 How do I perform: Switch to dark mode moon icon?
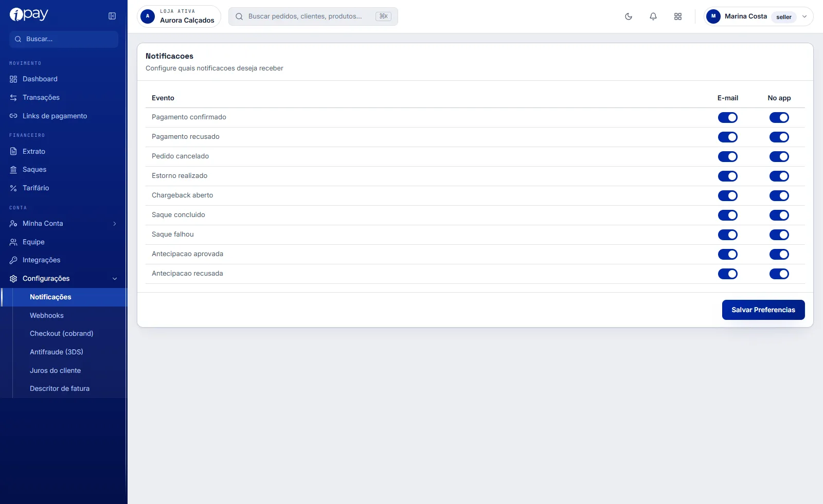pos(629,16)
